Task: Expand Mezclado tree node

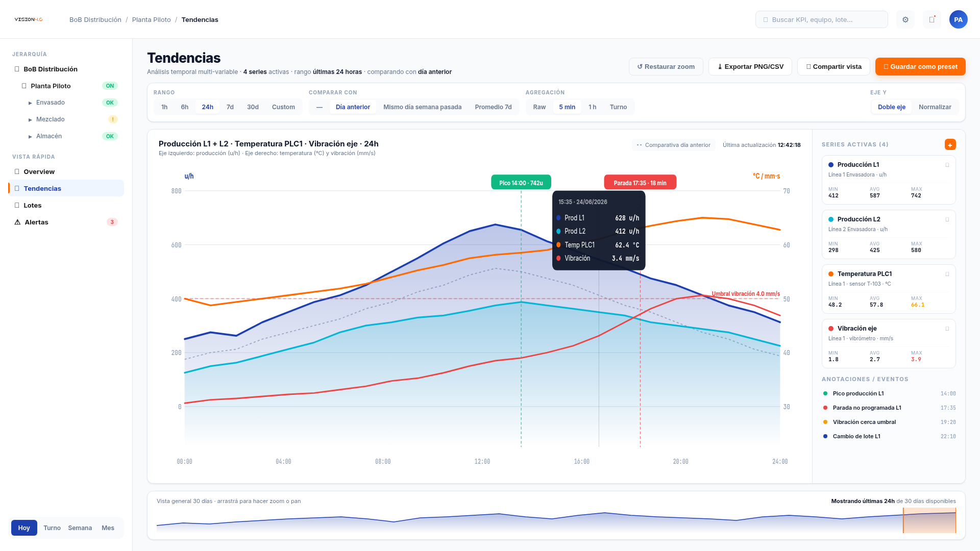Action: [x=30, y=120]
